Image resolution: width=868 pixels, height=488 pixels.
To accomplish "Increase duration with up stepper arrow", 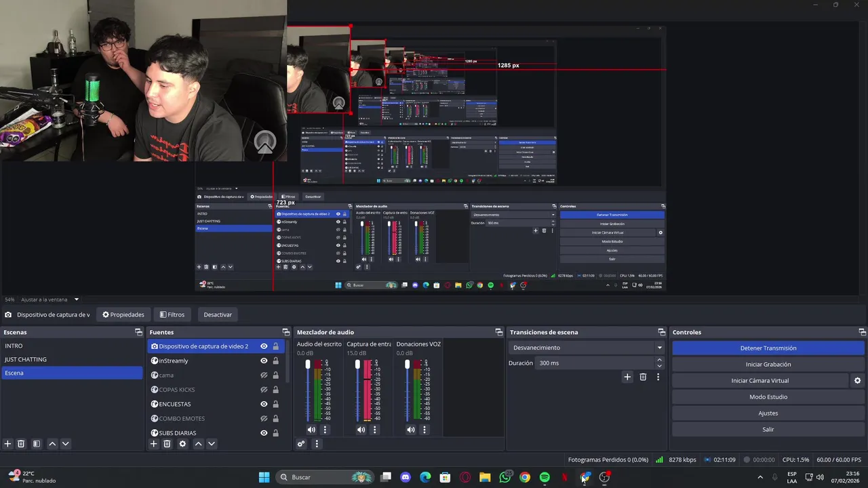I will pyautogui.click(x=659, y=360).
